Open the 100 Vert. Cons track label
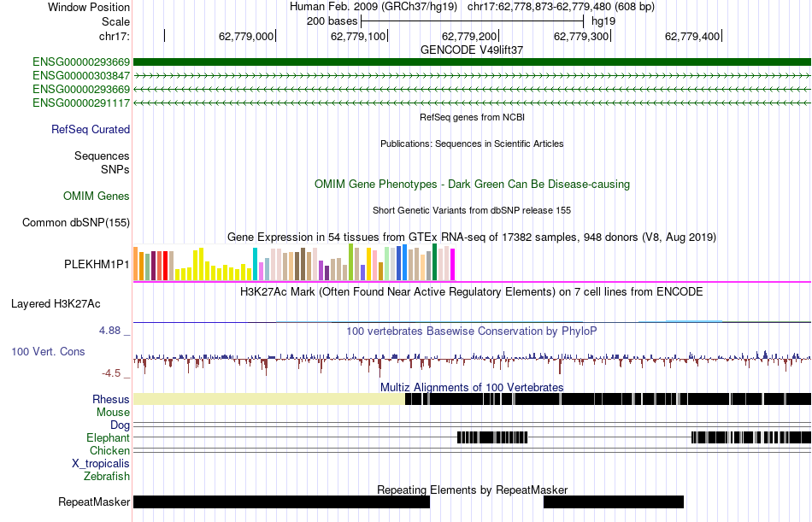Screen dimensions: 812x522 coord(48,352)
